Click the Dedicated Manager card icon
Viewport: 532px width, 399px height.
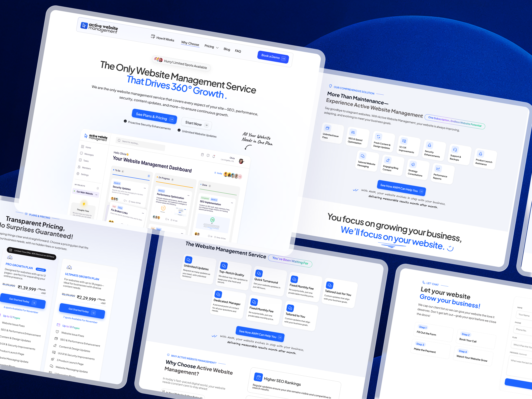(x=218, y=294)
